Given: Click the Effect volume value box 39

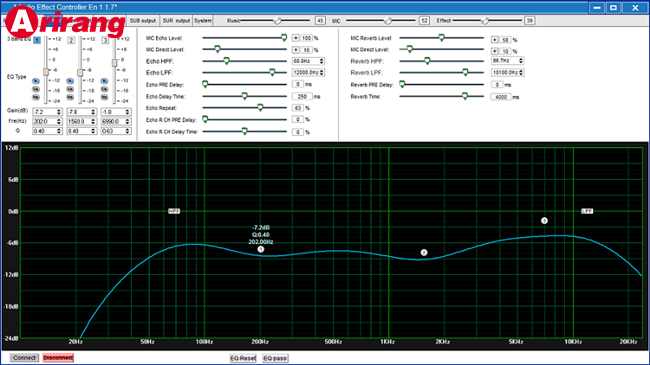Looking at the screenshot, I should click(529, 21).
